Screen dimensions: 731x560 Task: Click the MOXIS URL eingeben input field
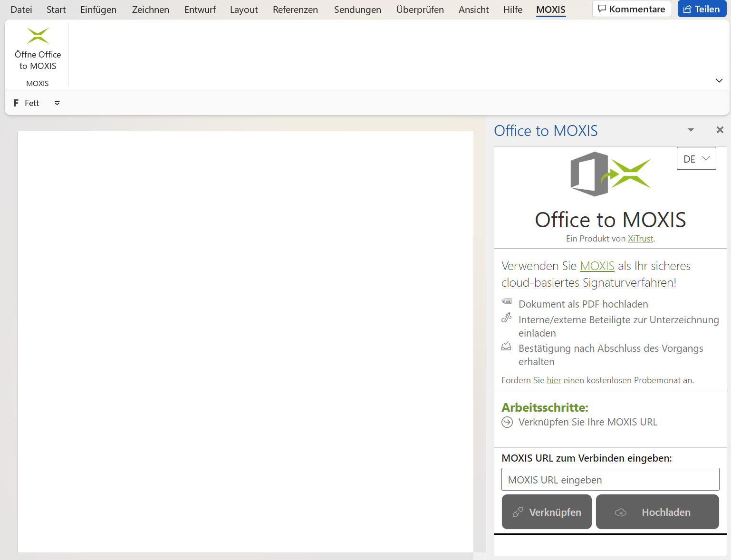tap(610, 479)
